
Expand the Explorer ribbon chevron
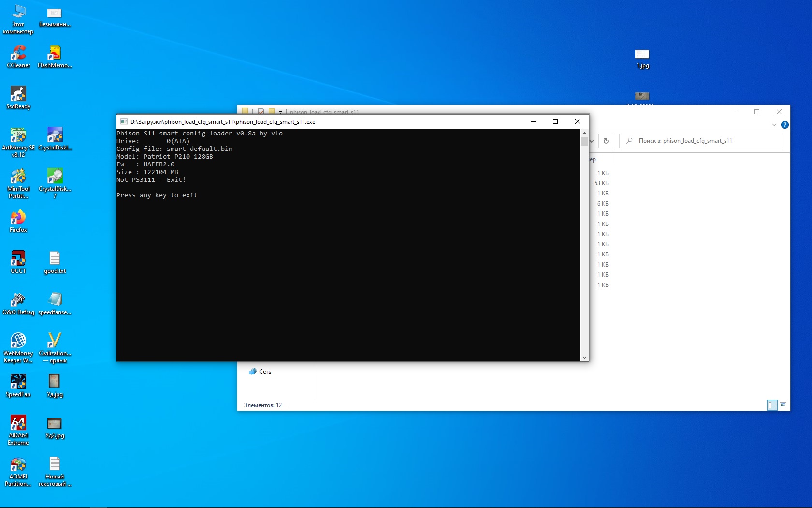point(774,125)
